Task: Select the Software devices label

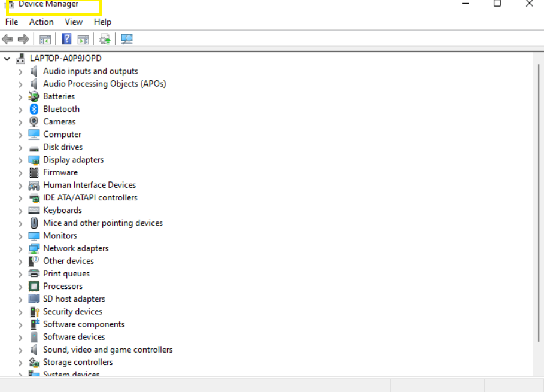Action: tap(74, 337)
